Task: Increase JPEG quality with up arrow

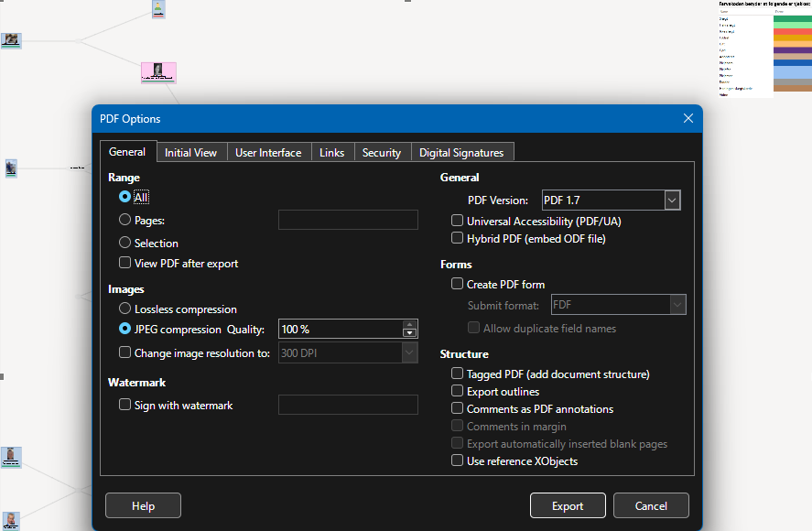Action: coord(409,324)
